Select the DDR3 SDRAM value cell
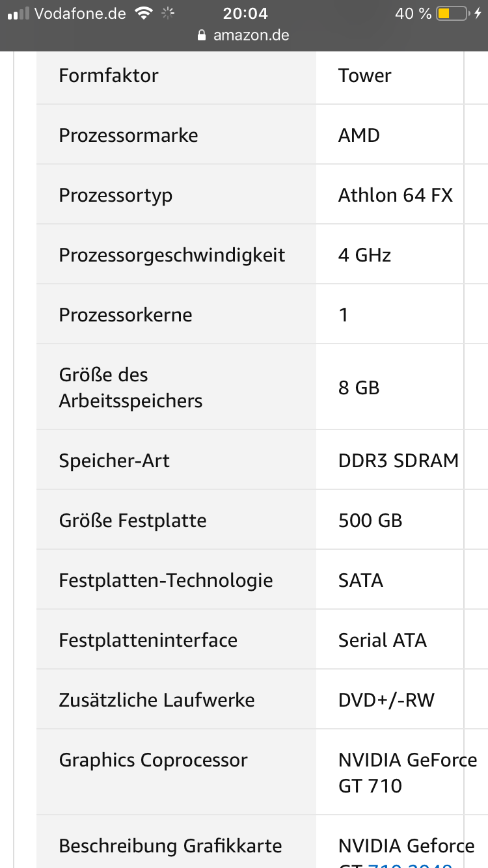 (x=398, y=461)
